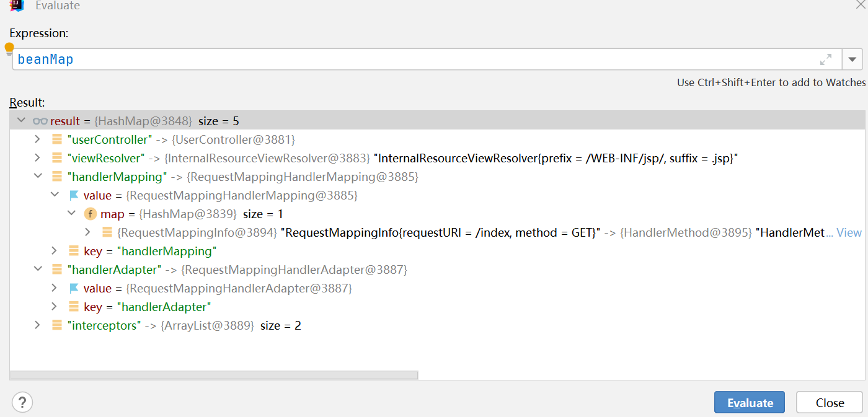Expand the RequestMappingInfo@3894 entry
The image size is (868, 417).
(87, 232)
